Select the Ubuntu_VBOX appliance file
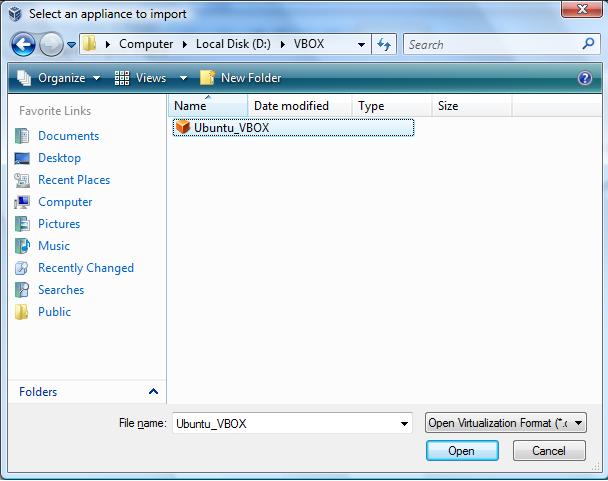This screenshot has height=481, width=608. click(x=294, y=128)
